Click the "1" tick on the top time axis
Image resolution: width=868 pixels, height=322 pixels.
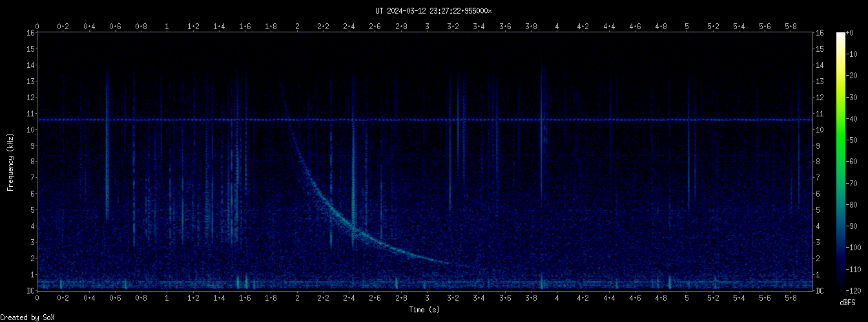tap(167, 27)
